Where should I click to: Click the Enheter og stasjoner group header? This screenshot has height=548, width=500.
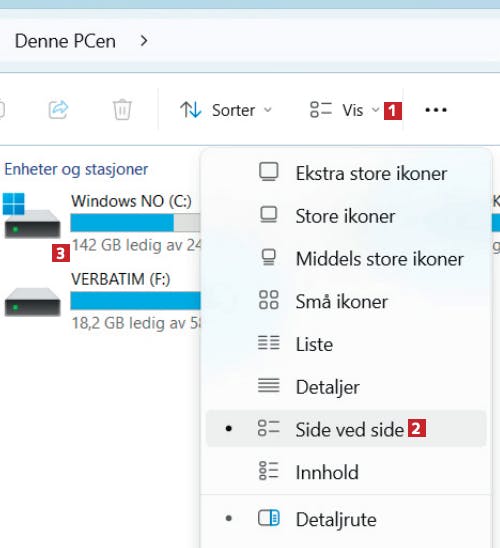point(76,170)
